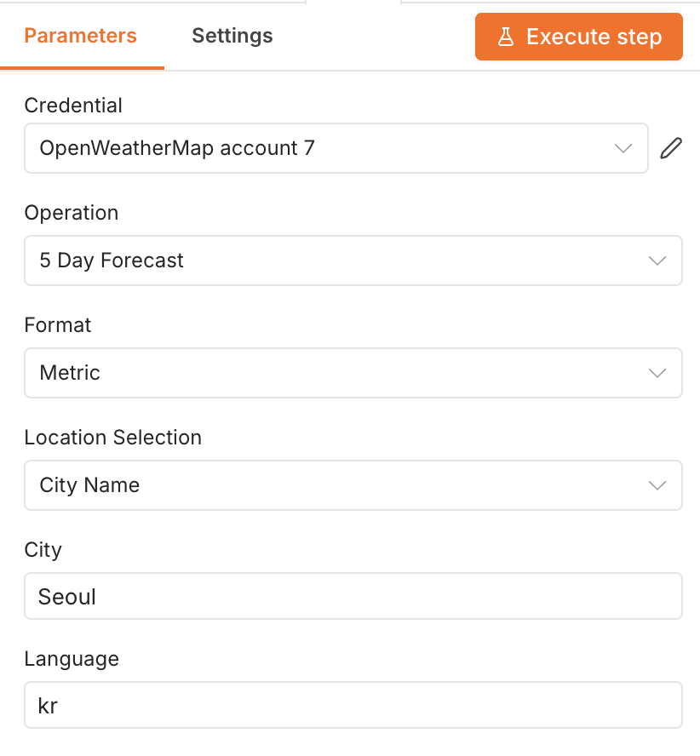Click the Location Selection field label
The image size is (700, 756).
click(x=113, y=438)
